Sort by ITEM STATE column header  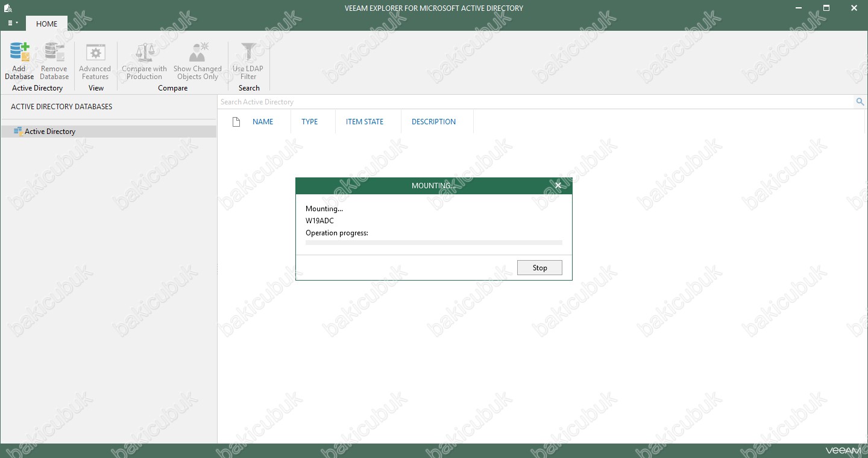click(365, 122)
